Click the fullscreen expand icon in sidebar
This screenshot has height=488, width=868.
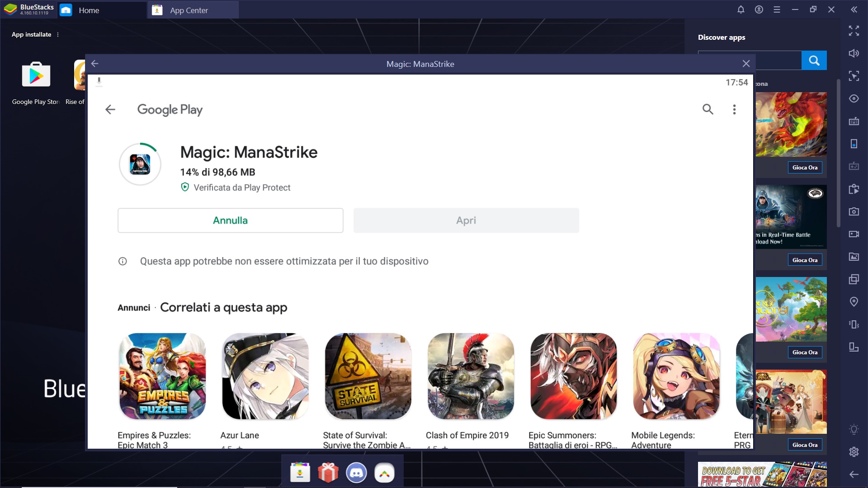tap(854, 31)
